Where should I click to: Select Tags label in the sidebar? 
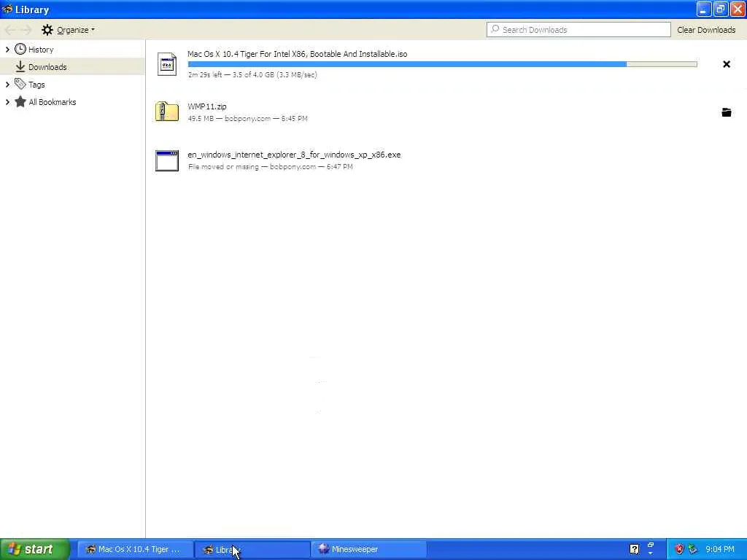[x=36, y=85]
